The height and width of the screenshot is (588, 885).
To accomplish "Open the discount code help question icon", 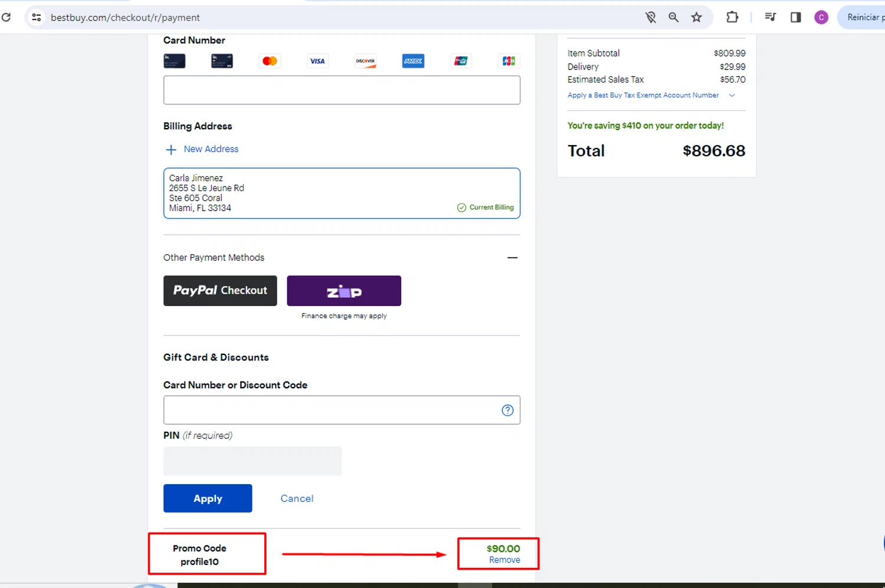I will (x=507, y=410).
